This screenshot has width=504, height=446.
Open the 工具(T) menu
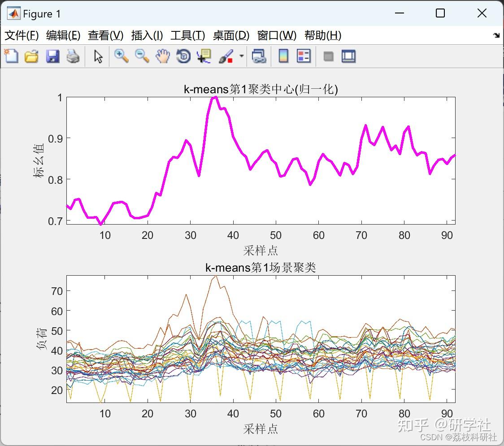click(x=187, y=35)
